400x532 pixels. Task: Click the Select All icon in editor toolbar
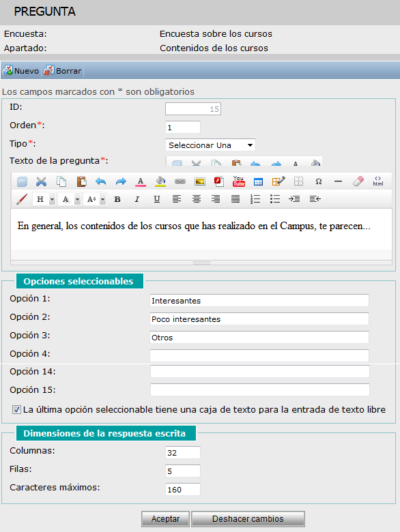tap(22, 182)
